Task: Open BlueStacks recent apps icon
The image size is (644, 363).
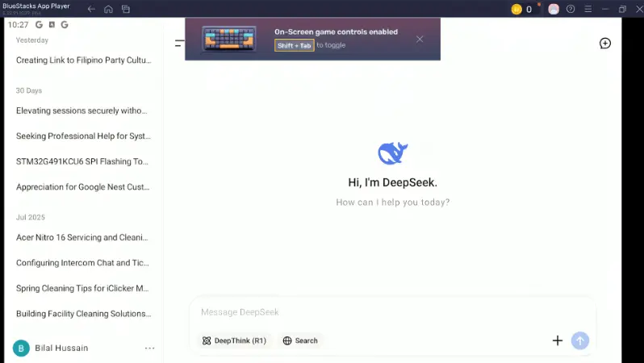Action: tap(126, 9)
